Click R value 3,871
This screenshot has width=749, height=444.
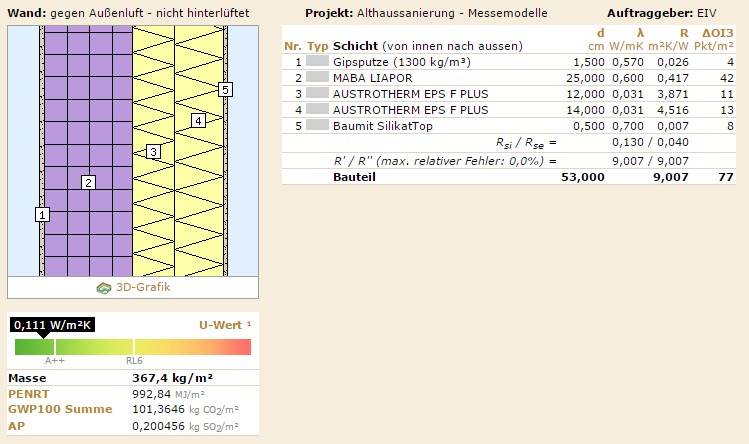[x=673, y=94]
